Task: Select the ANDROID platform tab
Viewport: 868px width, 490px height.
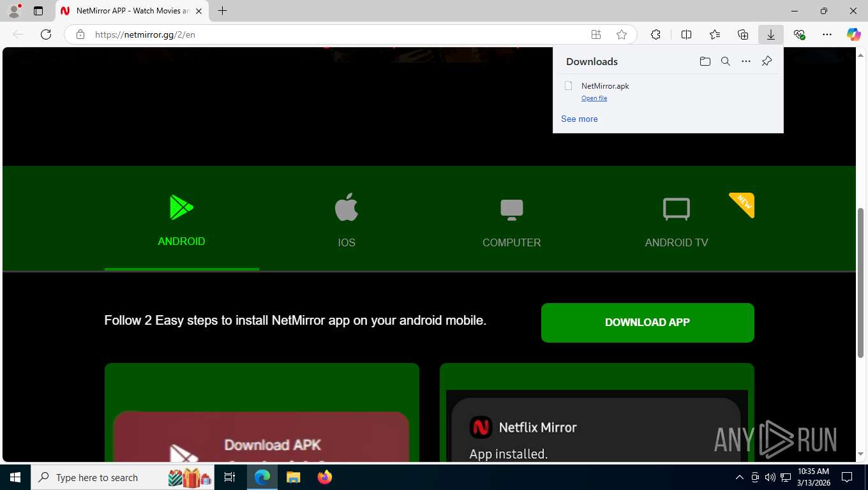Action: point(182,219)
